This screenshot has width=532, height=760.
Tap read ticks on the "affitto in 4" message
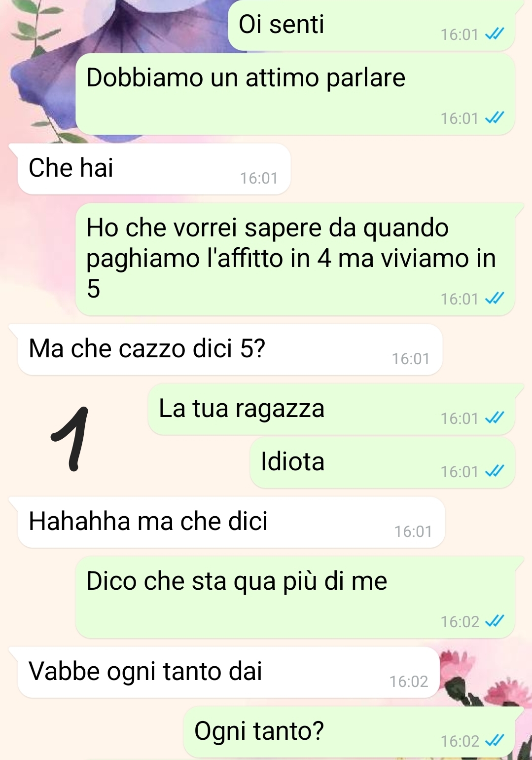pos(495,299)
